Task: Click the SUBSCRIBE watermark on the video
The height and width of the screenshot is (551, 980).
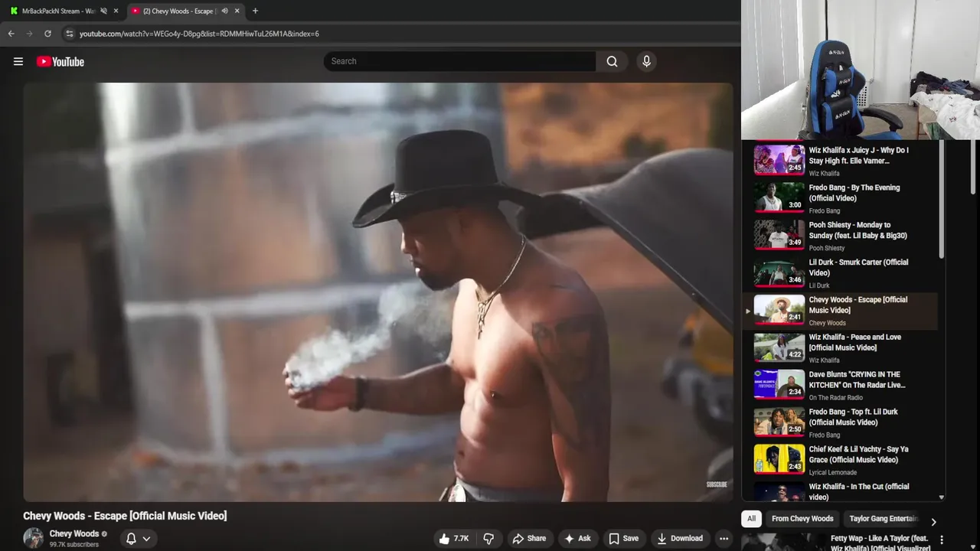Action: tap(717, 484)
